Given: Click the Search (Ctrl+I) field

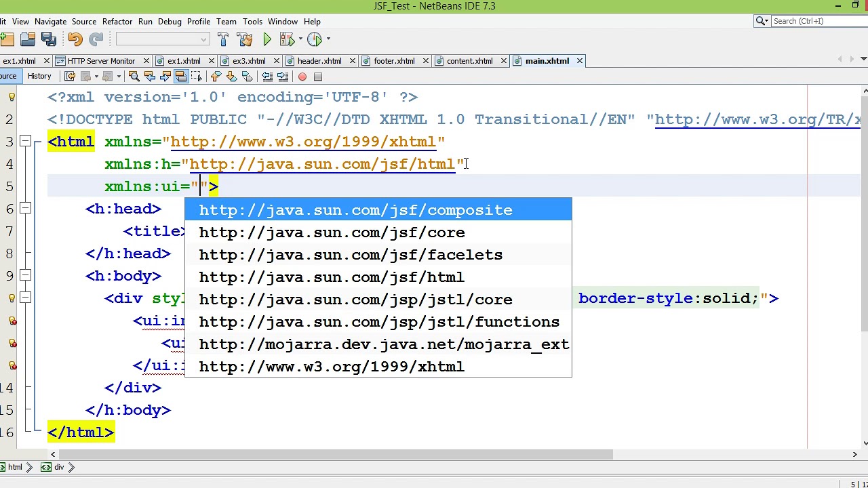Looking at the screenshot, I should 819,21.
